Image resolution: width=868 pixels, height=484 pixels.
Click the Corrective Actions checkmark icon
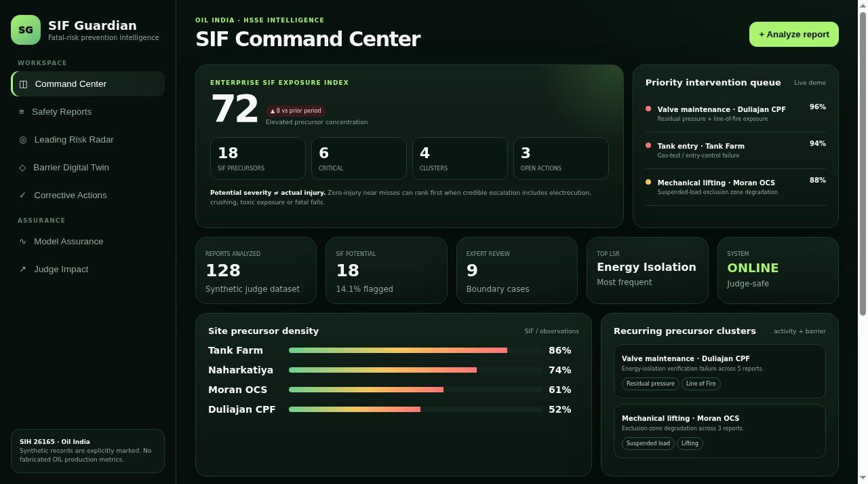(22, 196)
